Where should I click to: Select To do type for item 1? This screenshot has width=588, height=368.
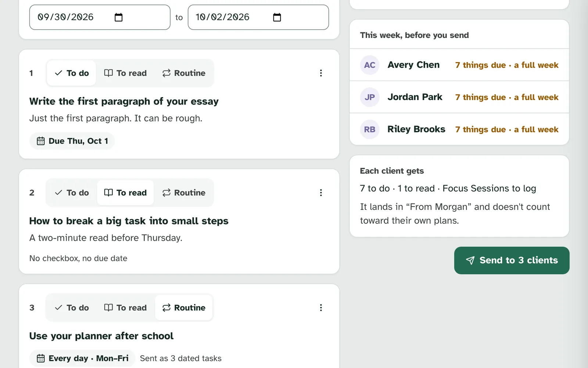[72, 73]
